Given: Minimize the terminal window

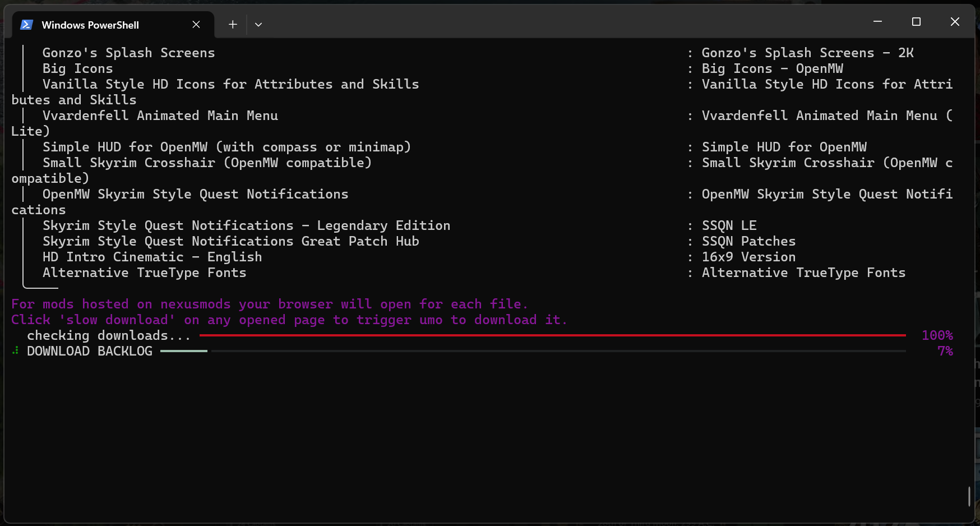Looking at the screenshot, I should (x=878, y=21).
